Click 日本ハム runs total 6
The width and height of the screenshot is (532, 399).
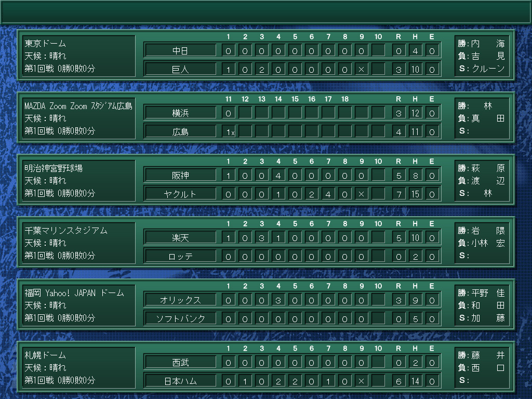point(398,381)
